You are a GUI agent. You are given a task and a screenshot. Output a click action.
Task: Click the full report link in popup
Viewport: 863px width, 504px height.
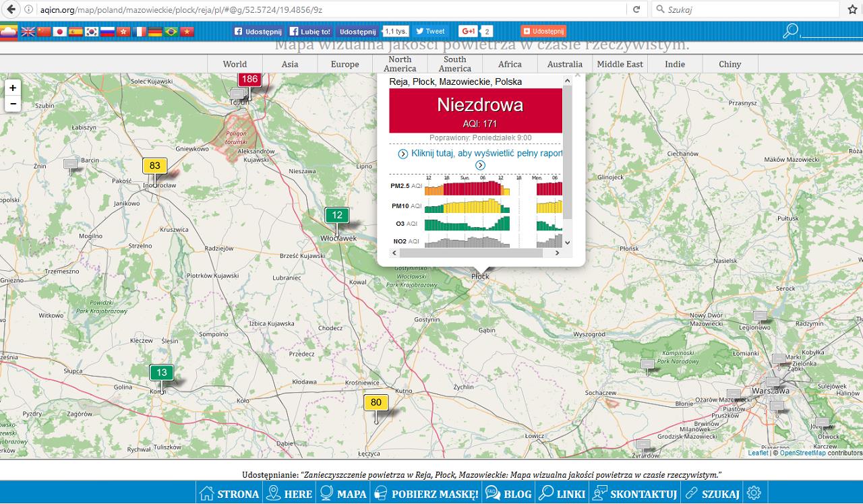(486, 154)
